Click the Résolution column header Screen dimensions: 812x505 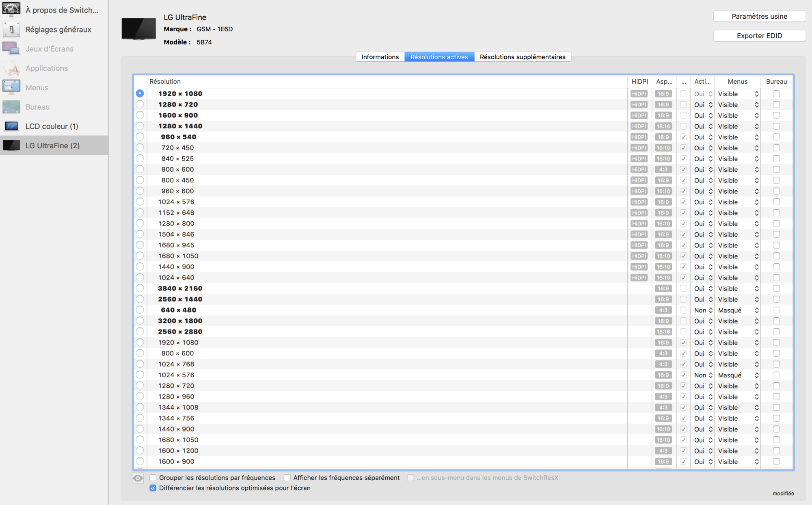(x=165, y=81)
